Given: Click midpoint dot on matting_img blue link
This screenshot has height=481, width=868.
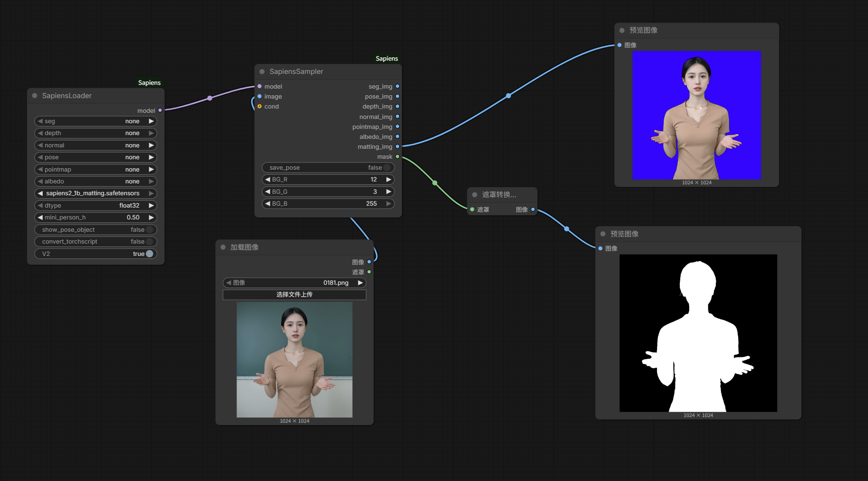Looking at the screenshot, I should [509, 96].
